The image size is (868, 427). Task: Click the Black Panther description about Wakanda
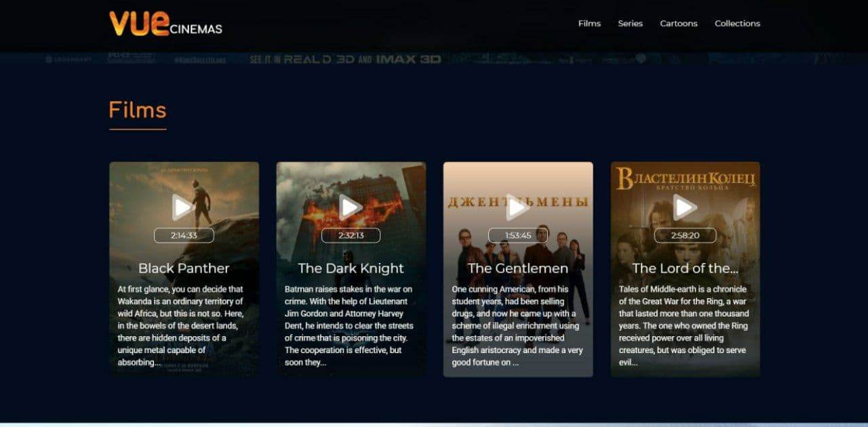[181, 326]
